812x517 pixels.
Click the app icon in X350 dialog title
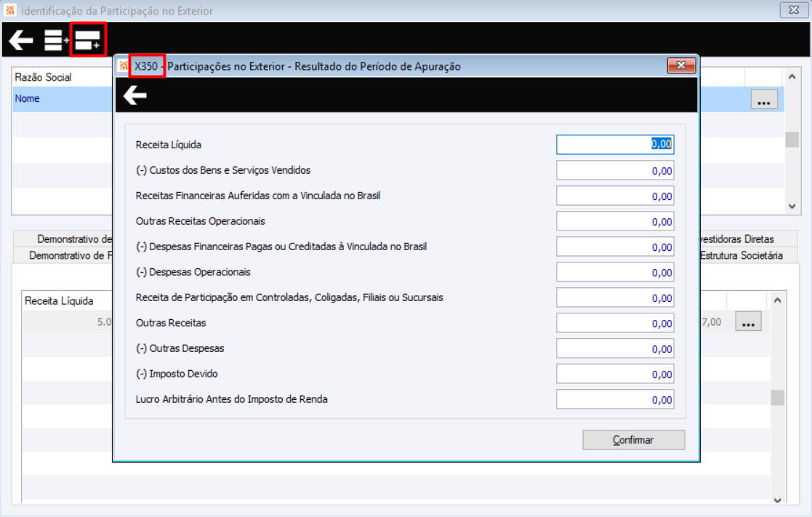point(124,65)
